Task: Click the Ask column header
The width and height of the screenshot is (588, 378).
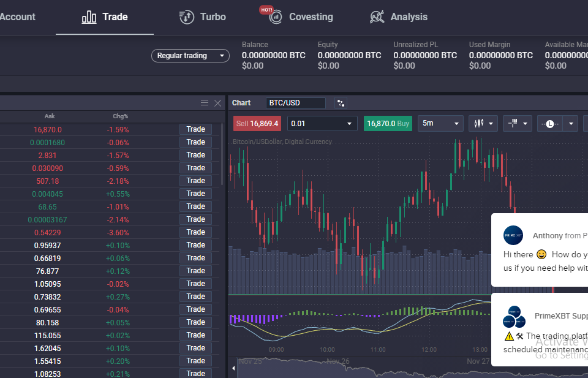Action: point(50,116)
